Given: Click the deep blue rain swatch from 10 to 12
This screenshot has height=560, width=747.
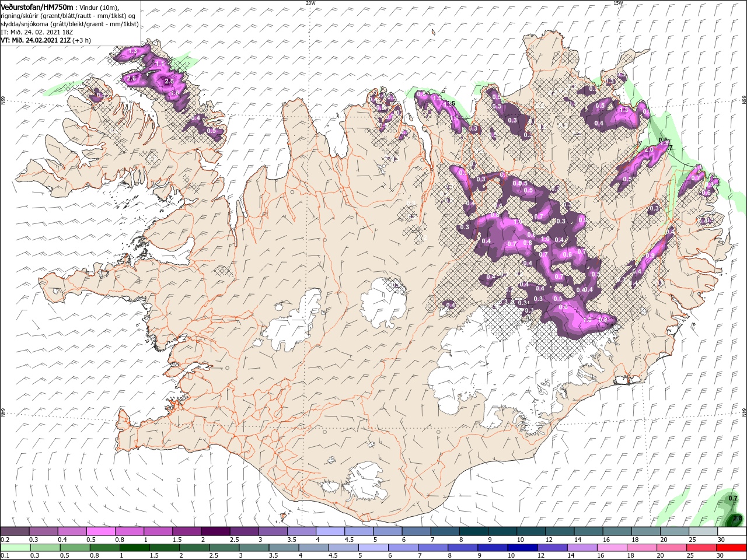Looking at the screenshot, I should point(523,547).
